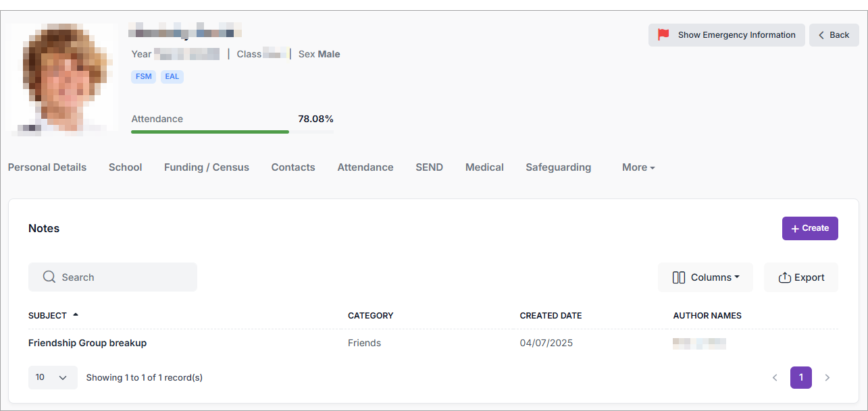Change rows per page from 10
868x411 pixels.
(x=53, y=378)
